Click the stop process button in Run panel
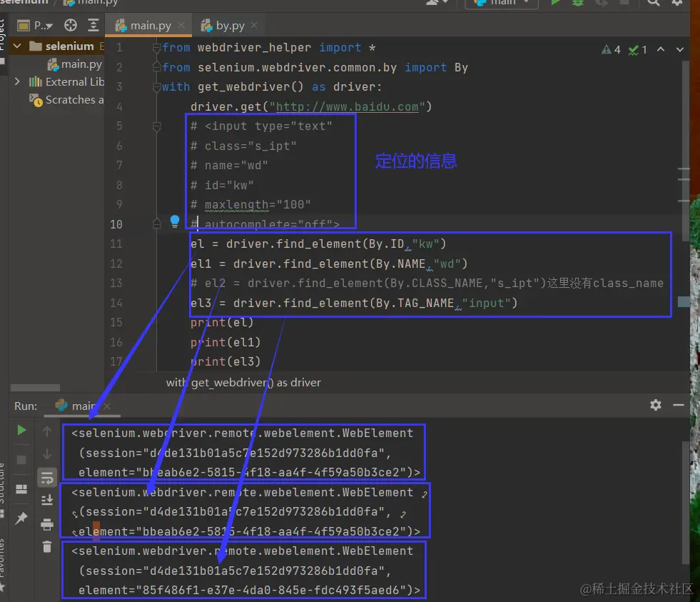The image size is (700, 602). pyautogui.click(x=21, y=460)
